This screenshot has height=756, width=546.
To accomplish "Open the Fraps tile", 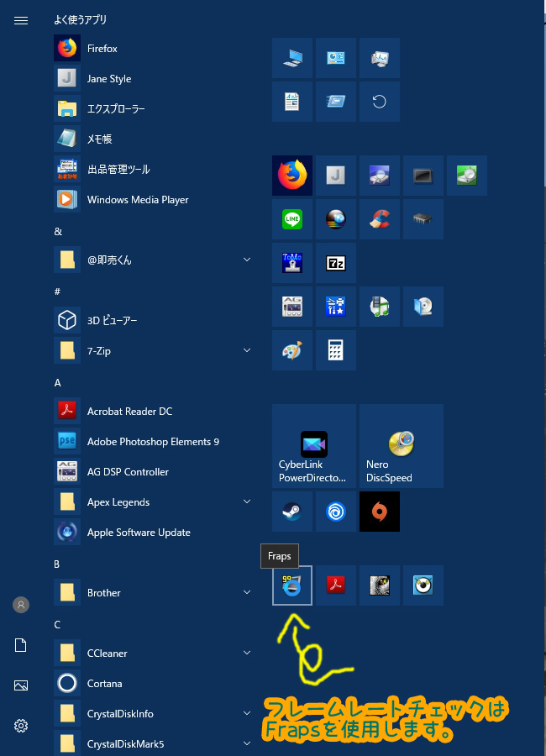I will [x=291, y=585].
